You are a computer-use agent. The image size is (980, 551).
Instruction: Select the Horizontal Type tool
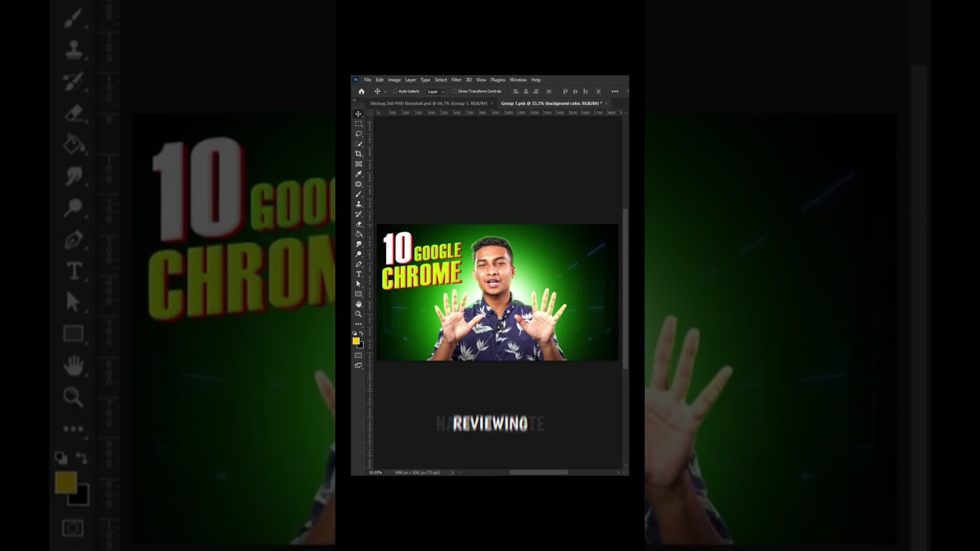[x=358, y=274]
